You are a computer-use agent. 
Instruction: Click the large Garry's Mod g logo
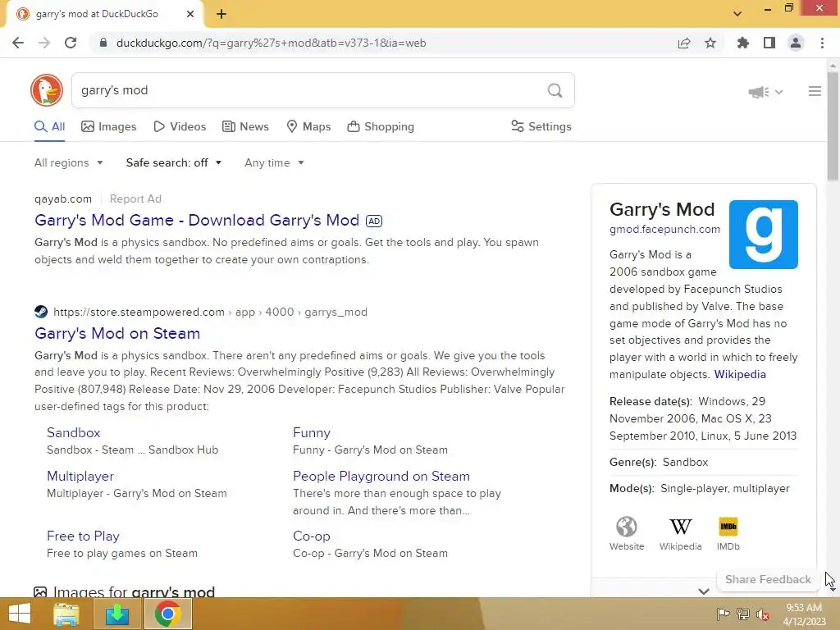[764, 235]
